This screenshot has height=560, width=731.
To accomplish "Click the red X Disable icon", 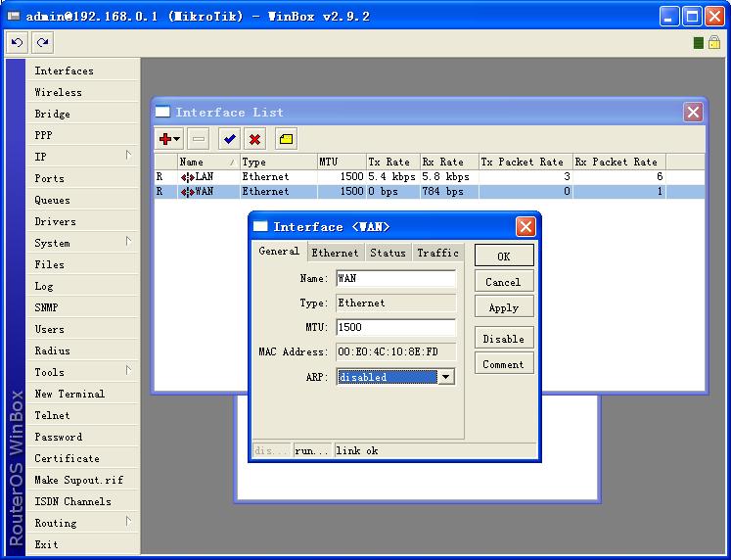I will point(254,139).
